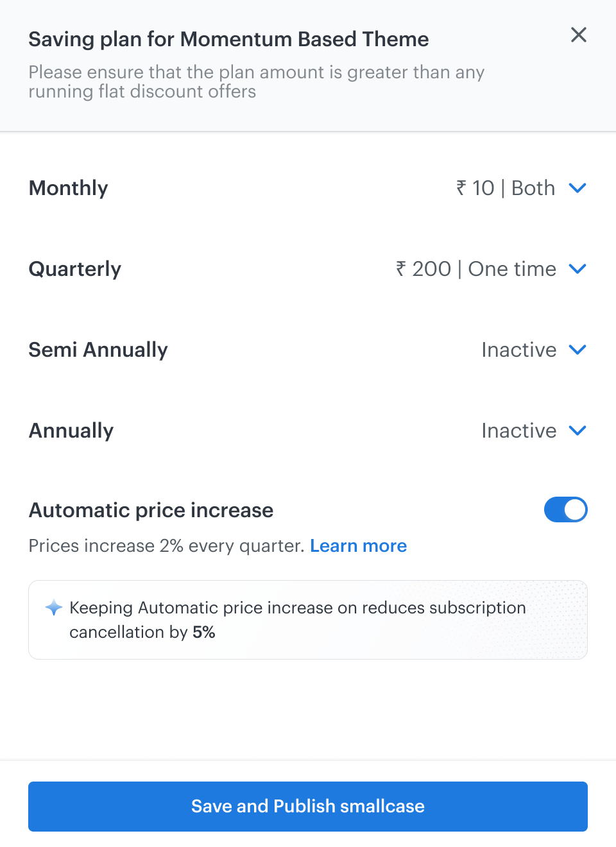This screenshot has width=616, height=847.
Task: Click the Semi Annually plan label
Action: 98,350
